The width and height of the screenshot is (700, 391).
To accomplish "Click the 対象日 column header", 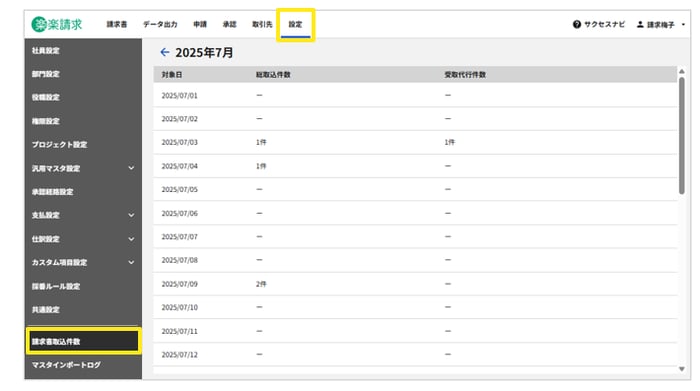I will (x=172, y=75).
